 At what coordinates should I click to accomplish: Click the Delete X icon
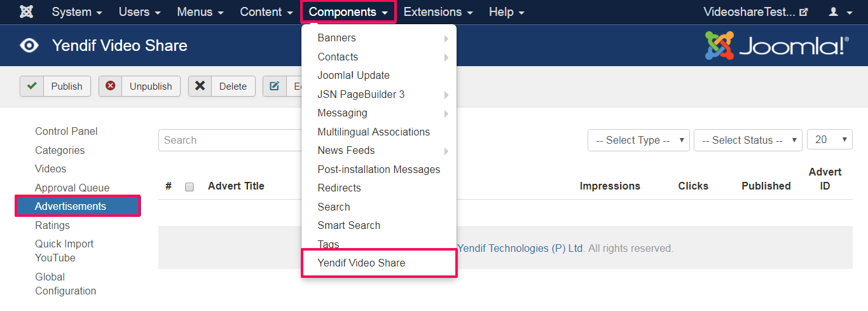(200, 86)
